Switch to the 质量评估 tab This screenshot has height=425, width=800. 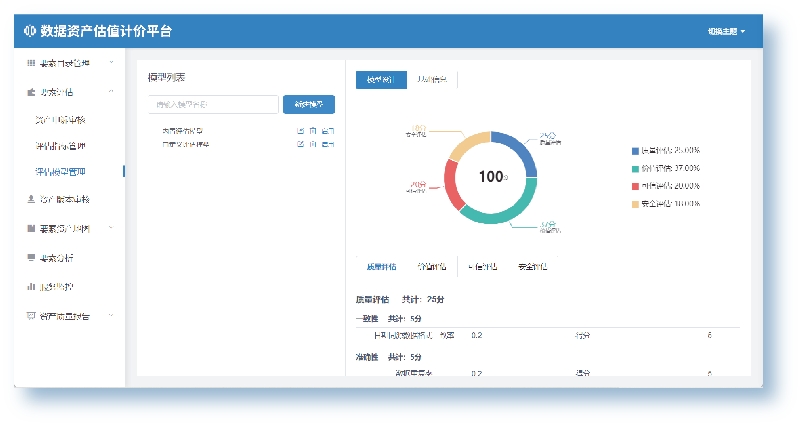[381, 267]
